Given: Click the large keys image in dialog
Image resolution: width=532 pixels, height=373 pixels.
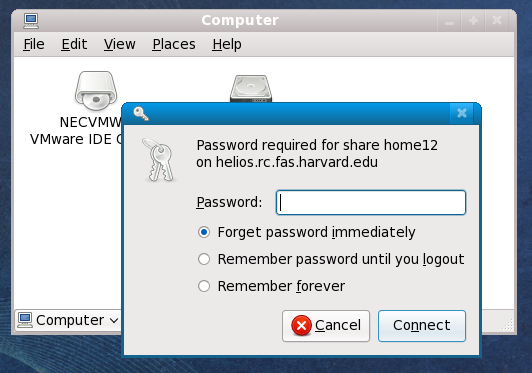Looking at the screenshot, I should (158, 160).
